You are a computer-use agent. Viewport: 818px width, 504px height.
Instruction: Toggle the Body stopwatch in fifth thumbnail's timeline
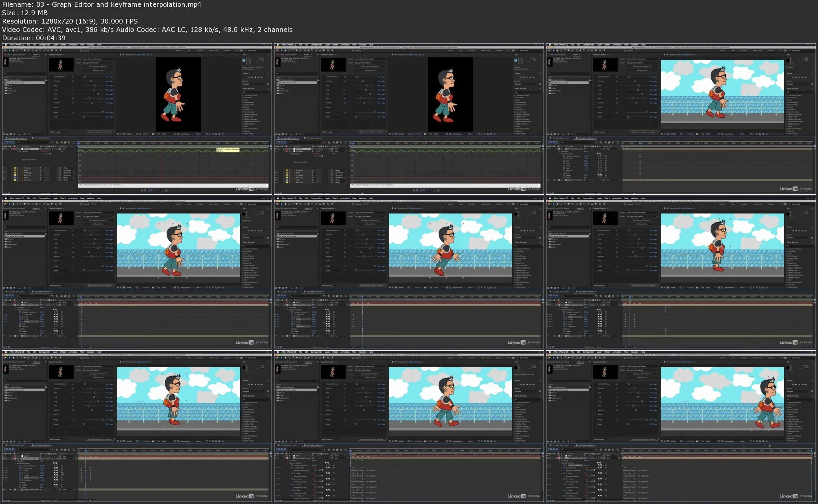pyautogui.click(x=292, y=317)
